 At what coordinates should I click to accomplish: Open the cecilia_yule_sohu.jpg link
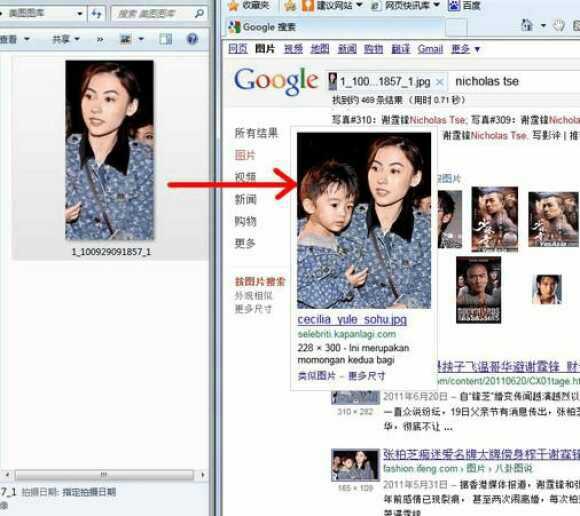pos(352,320)
